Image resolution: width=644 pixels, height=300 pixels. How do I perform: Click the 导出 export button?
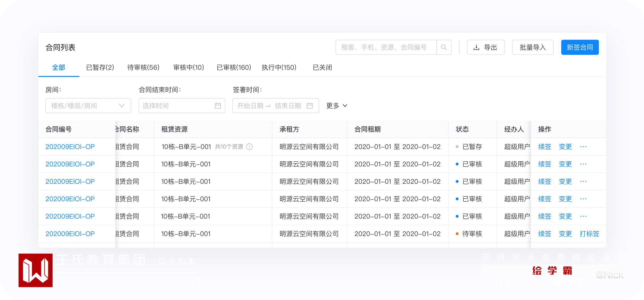485,47
